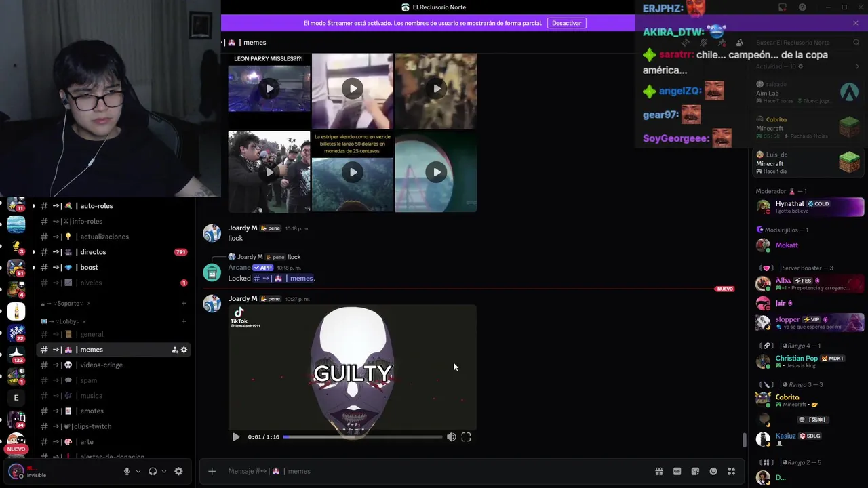Click the invite people icon on memes channel

pos(174,350)
